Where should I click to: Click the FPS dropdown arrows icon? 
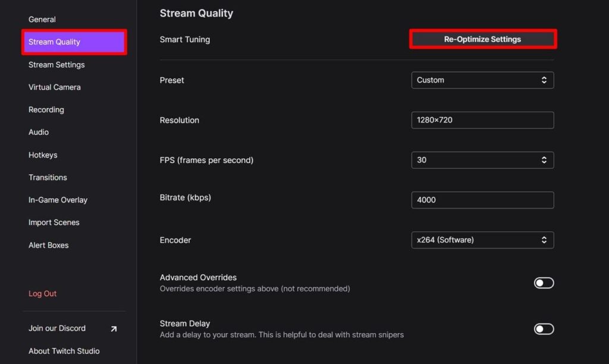click(x=544, y=159)
